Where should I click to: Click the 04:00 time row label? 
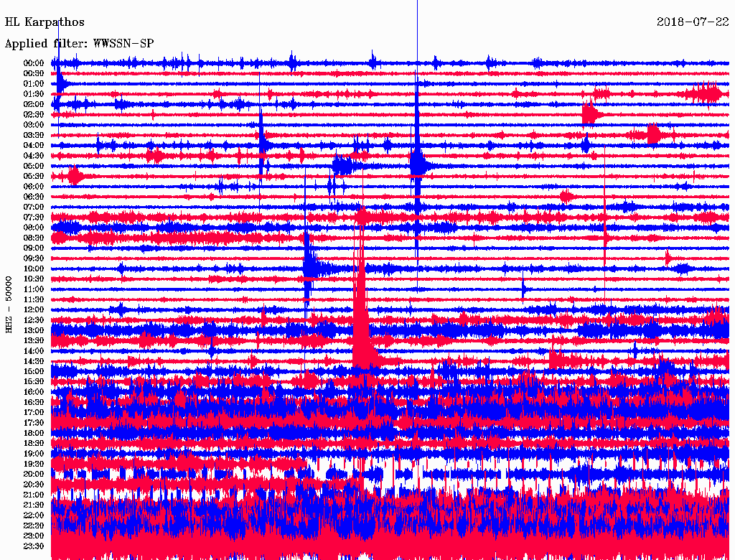(x=34, y=146)
